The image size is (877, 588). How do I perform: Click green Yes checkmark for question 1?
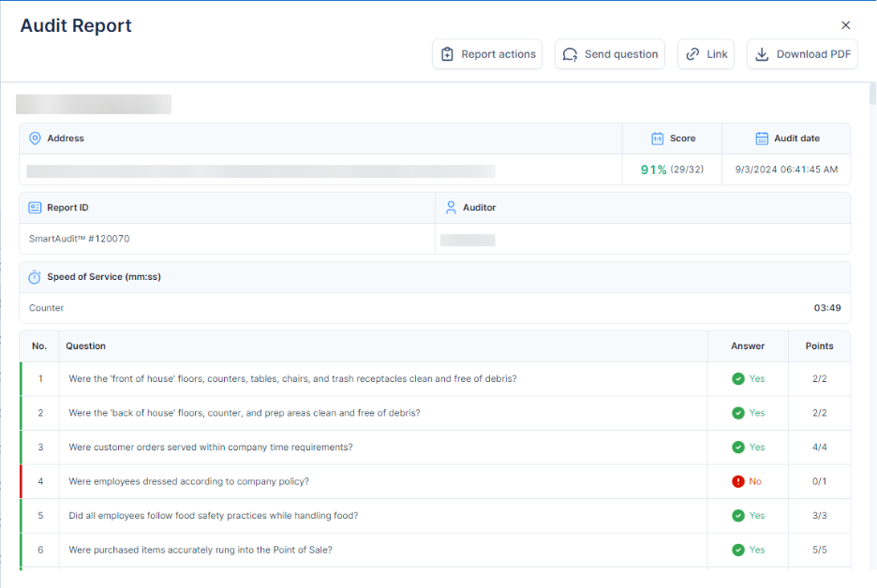click(x=738, y=379)
